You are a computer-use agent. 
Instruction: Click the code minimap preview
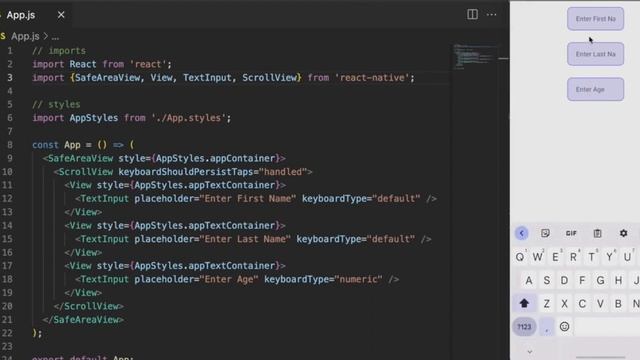pos(476,56)
